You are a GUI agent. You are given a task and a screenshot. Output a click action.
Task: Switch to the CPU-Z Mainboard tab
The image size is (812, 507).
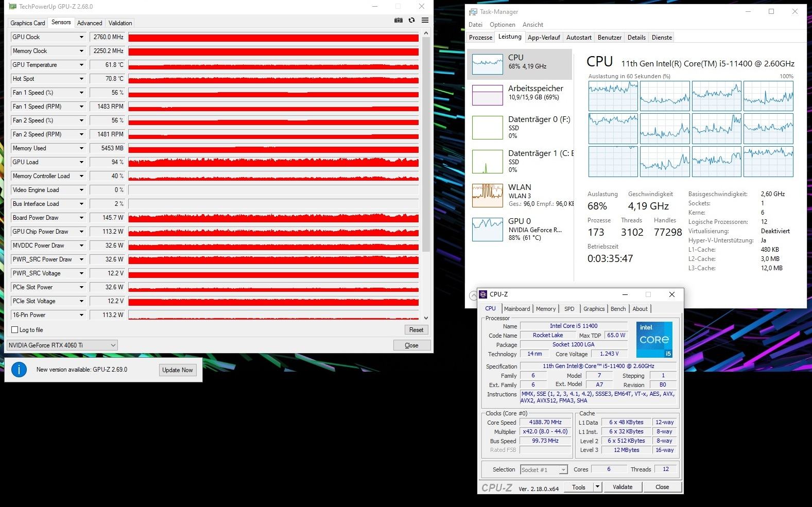tap(517, 309)
